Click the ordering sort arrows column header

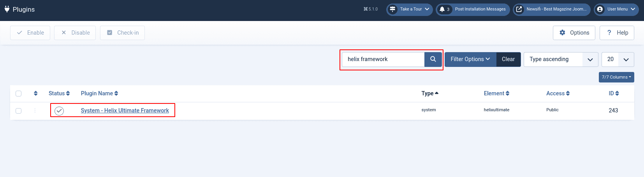(36, 93)
